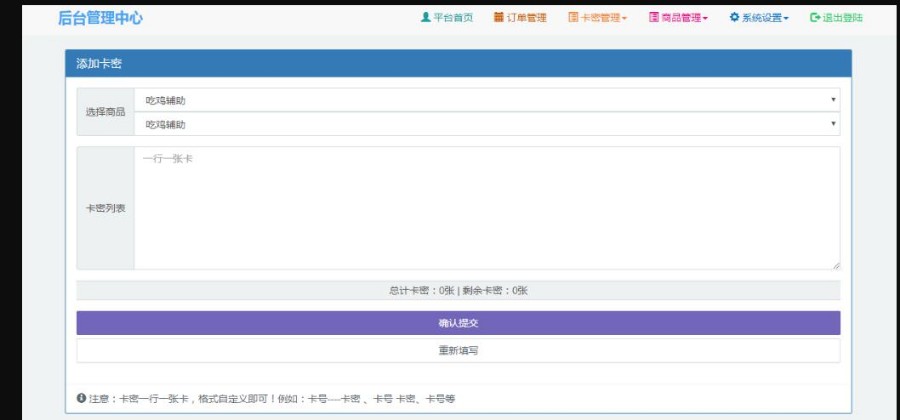Click the 卡密列表 label
900x420 pixels.
click(x=106, y=208)
